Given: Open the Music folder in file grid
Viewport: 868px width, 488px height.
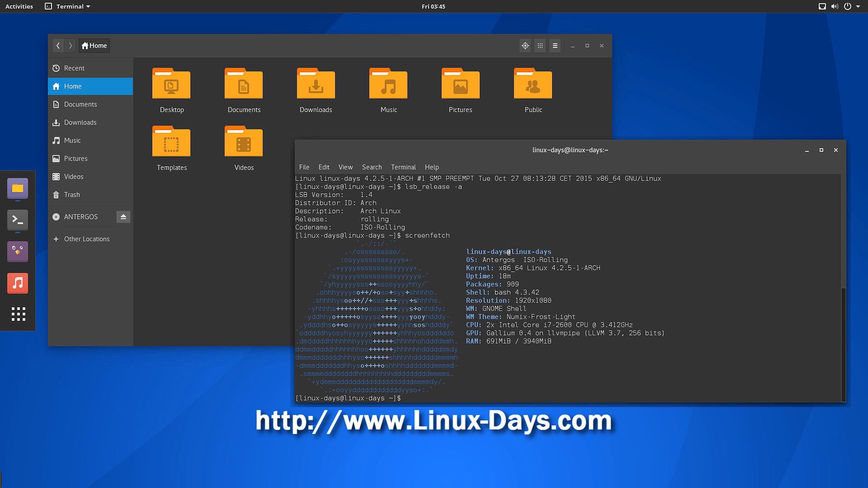Looking at the screenshot, I should click(388, 84).
